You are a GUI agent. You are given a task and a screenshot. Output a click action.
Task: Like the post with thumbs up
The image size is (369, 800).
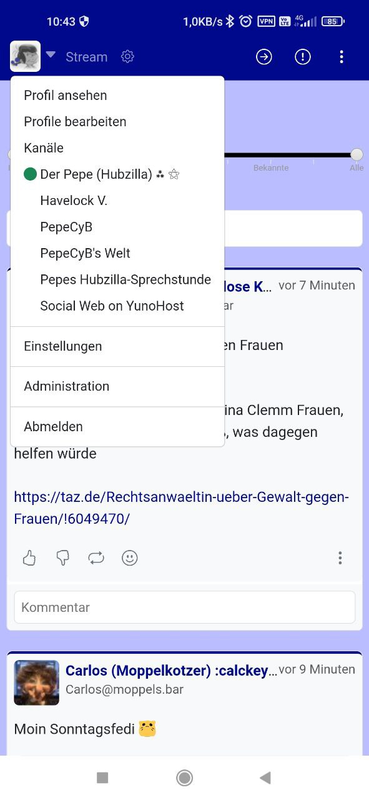point(30,558)
